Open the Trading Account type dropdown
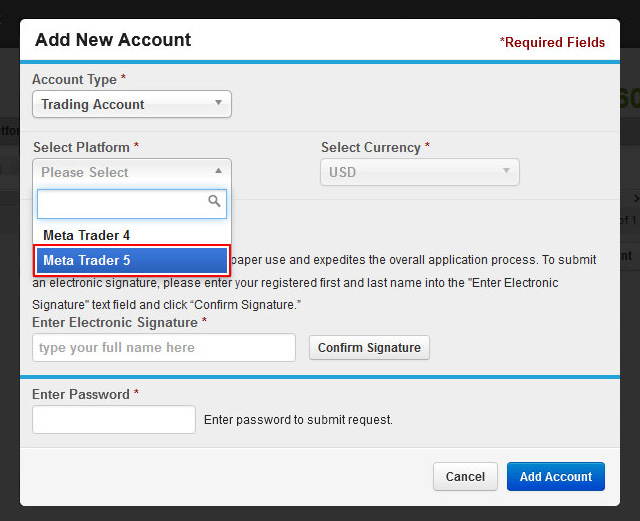The height and width of the screenshot is (521, 640). point(132,104)
